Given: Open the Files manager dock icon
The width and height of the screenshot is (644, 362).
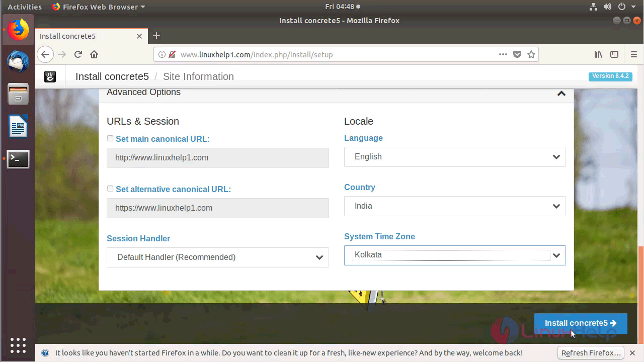Looking at the screenshot, I should click(x=19, y=94).
